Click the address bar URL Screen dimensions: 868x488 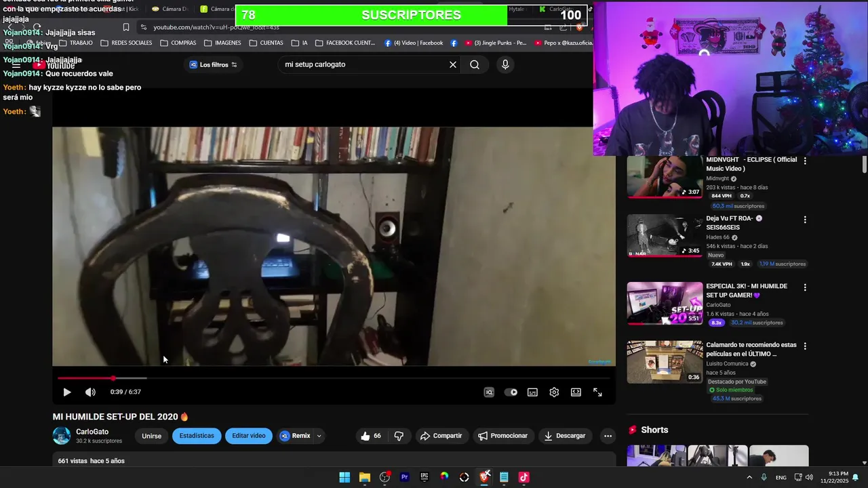[x=216, y=27]
